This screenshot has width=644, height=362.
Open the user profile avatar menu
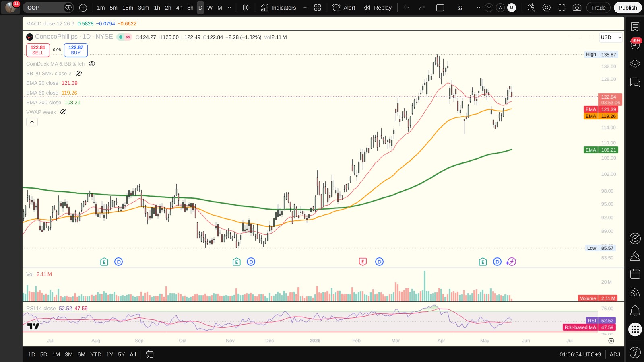(x=10, y=8)
